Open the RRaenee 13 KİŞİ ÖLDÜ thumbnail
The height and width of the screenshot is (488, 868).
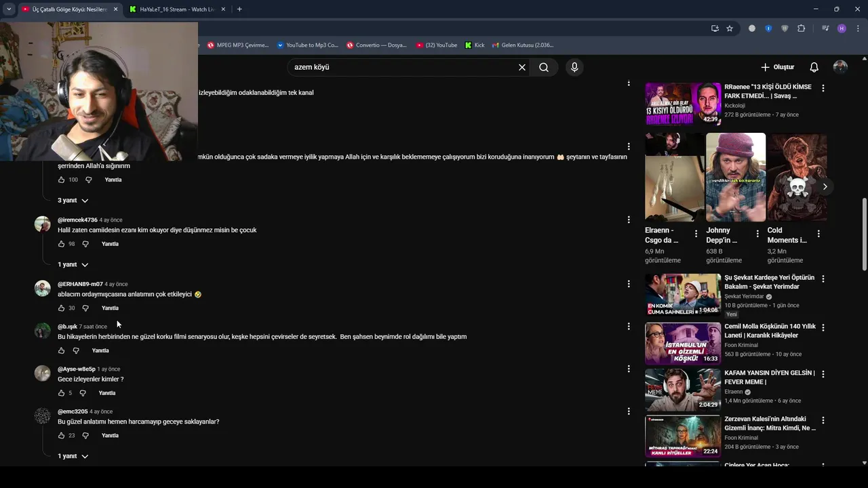coord(683,104)
